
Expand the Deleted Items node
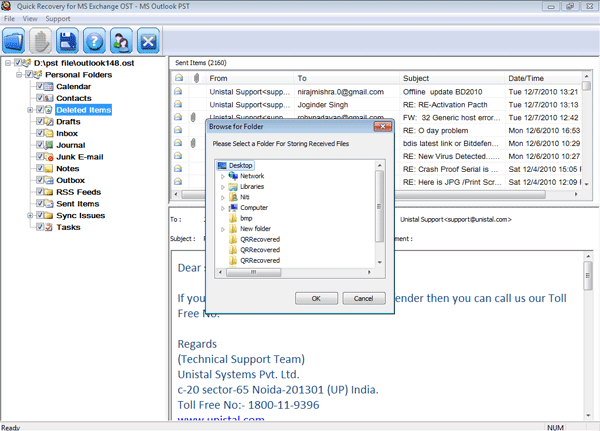click(x=30, y=110)
